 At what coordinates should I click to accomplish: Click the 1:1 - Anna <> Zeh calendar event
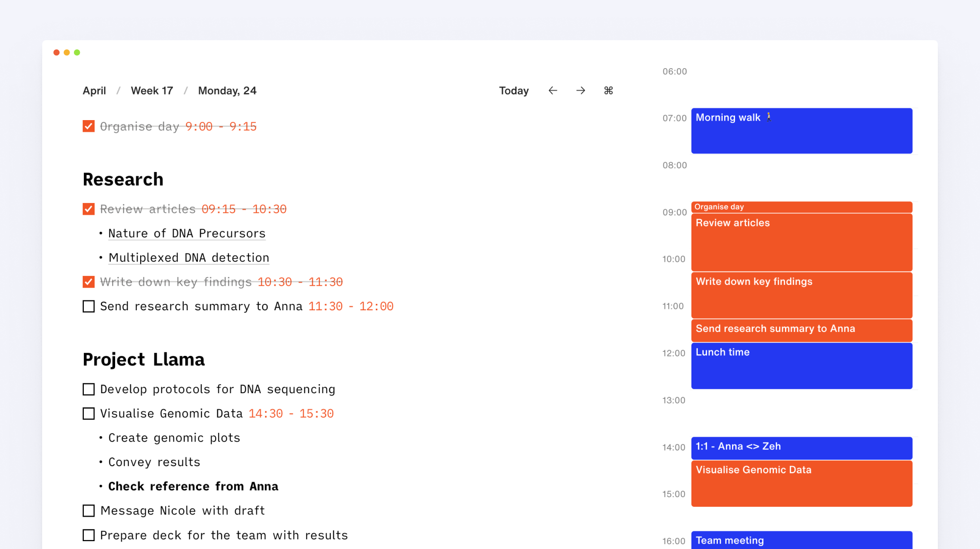[x=801, y=446]
